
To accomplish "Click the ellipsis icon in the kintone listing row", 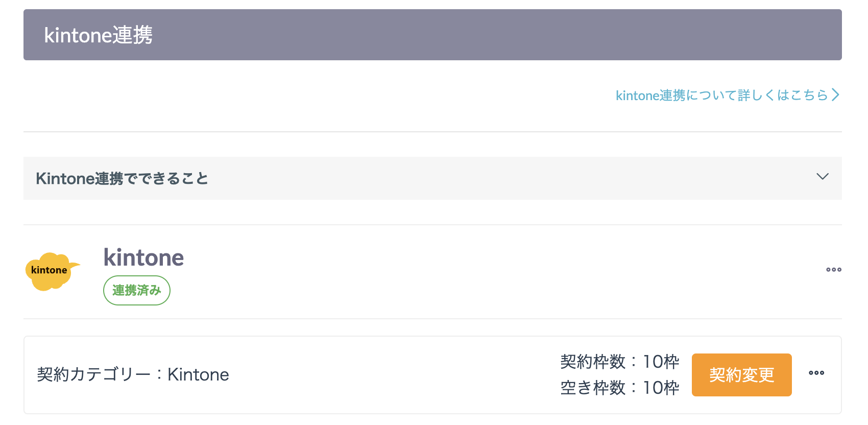I will coord(833,270).
